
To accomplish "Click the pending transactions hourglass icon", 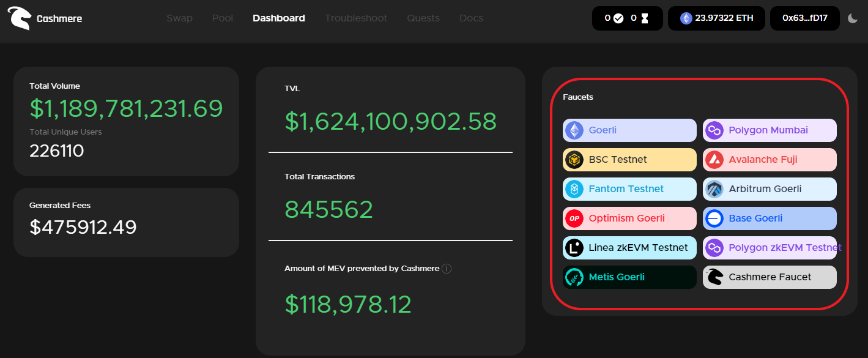I will click(644, 18).
